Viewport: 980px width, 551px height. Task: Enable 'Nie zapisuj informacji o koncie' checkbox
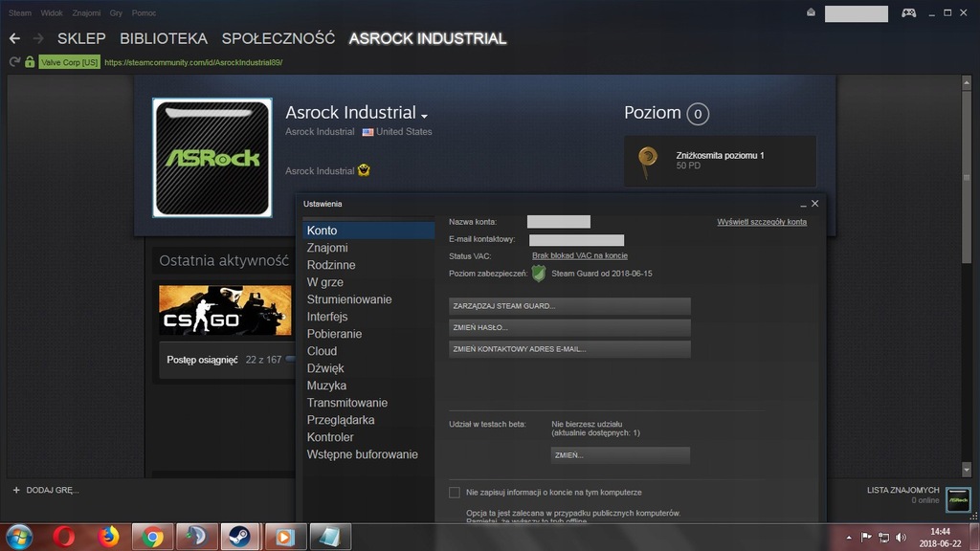[455, 493]
